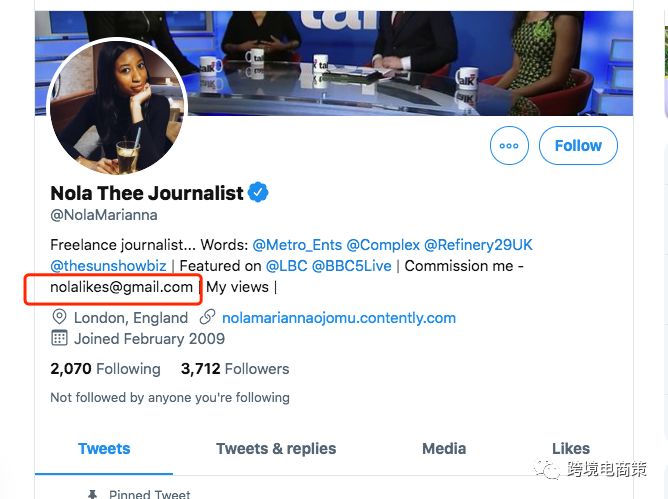668x499 pixels.
Task: Click the pinned tweet pin icon
Action: tap(92, 494)
